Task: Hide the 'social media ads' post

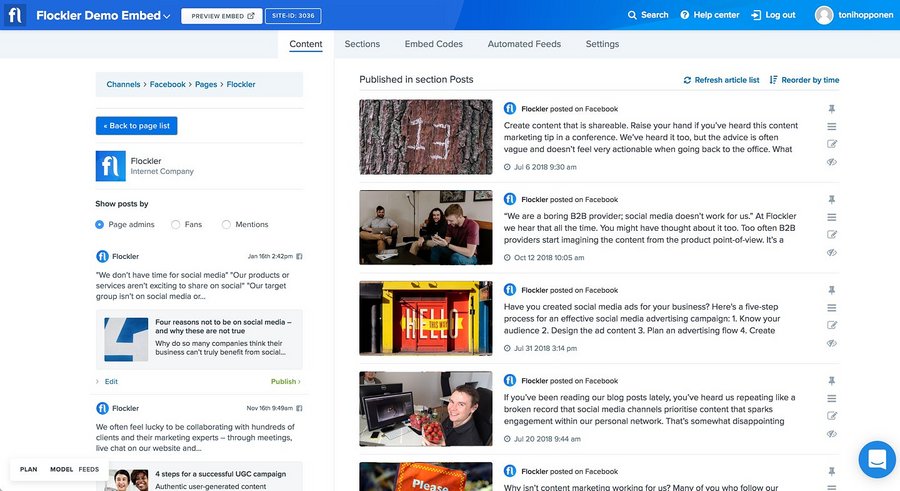Action: coord(832,343)
